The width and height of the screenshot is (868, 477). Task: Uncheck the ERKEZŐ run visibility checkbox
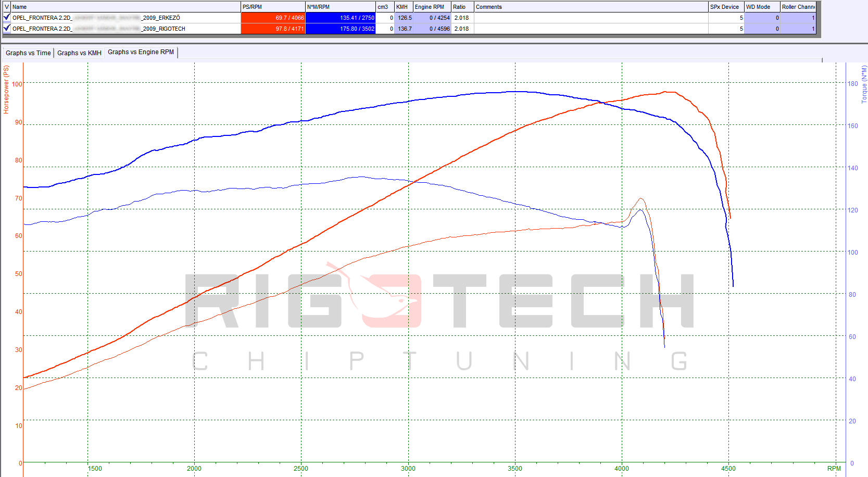[7, 17]
